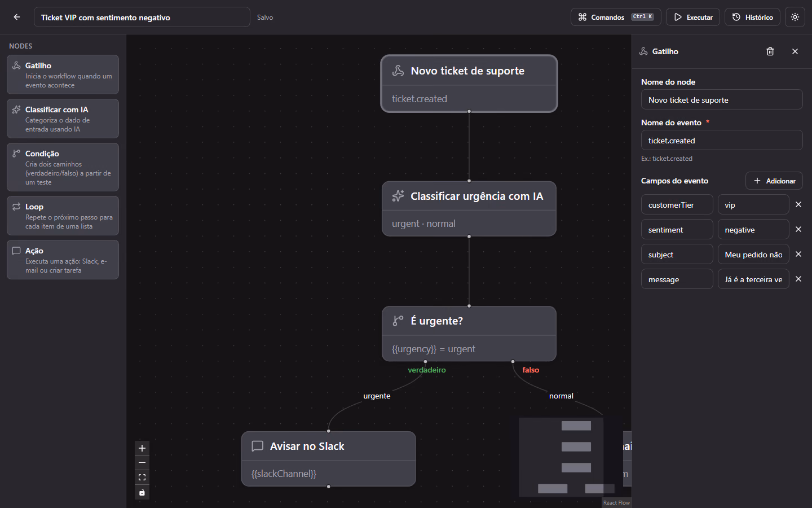Open the Comandos command palette
812x508 pixels.
pyautogui.click(x=616, y=17)
